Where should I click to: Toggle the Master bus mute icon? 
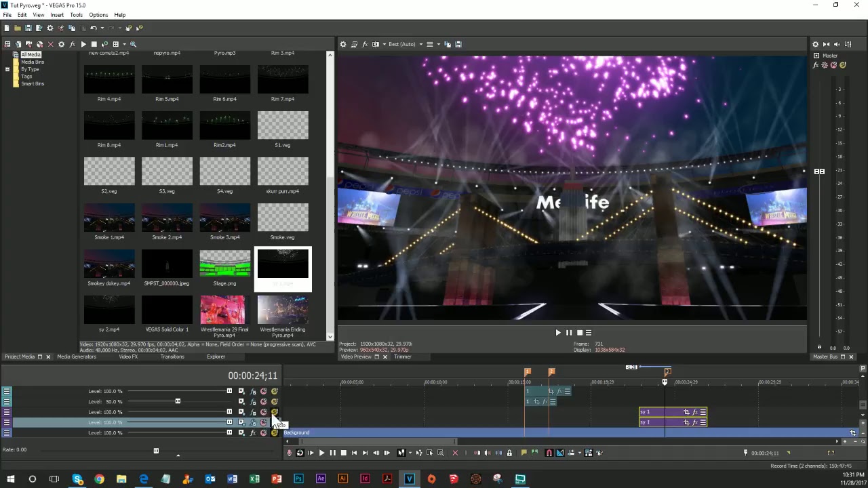[x=833, y=65]
